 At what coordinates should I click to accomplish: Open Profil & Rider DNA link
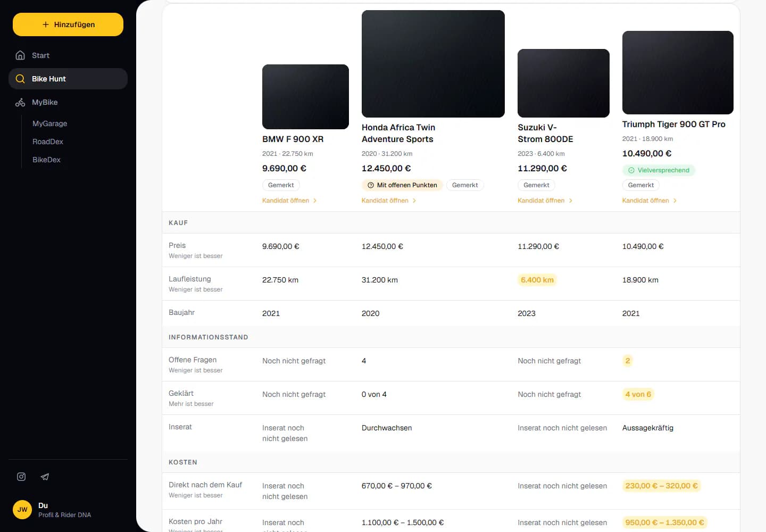(x=64, y=515)
